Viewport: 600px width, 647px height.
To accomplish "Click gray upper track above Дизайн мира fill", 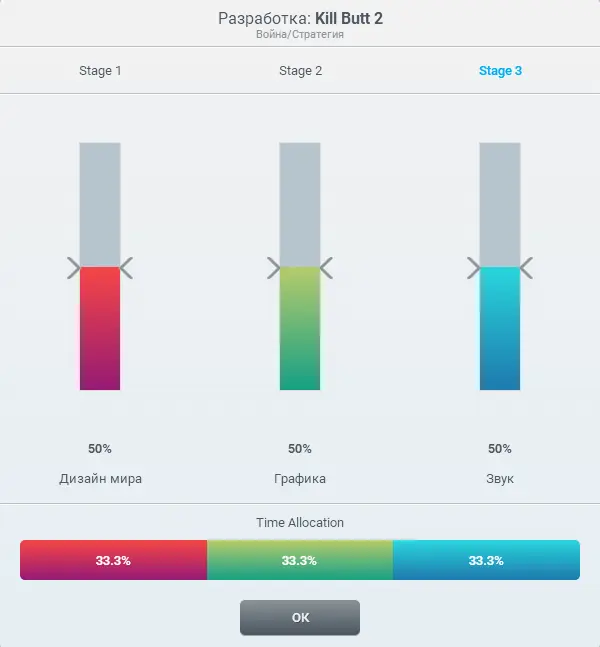I will (x=100, y=203).
